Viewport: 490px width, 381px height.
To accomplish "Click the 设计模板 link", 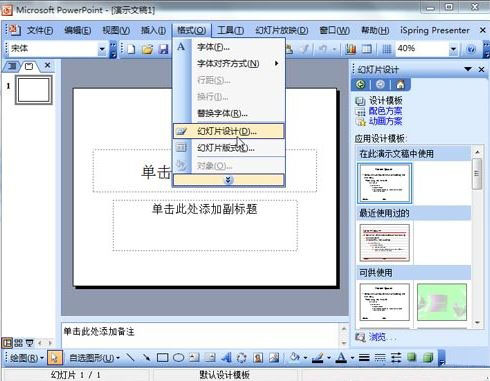I will pyautogui.click(x=385, y=100).
